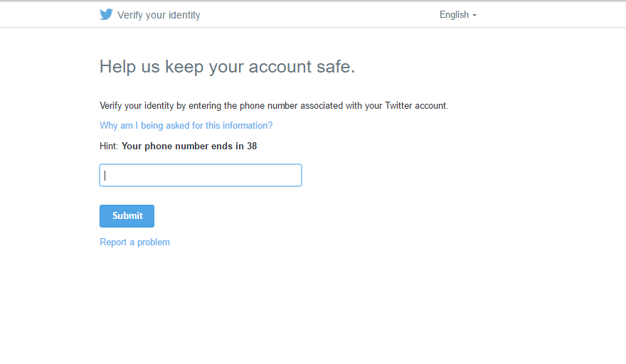Click the "Hint:" label text

(x=109, y=146)
